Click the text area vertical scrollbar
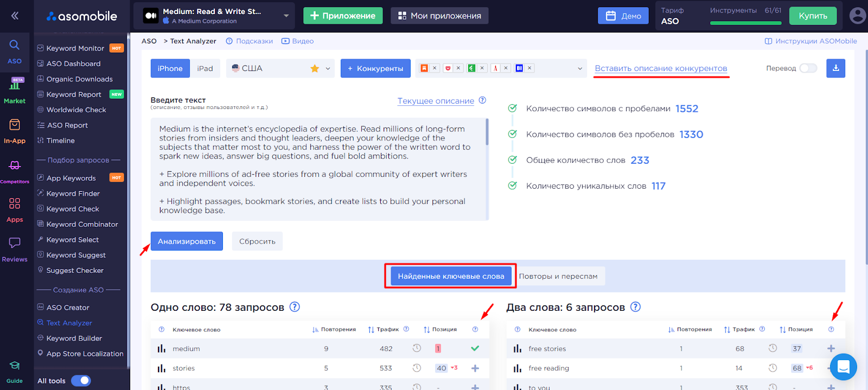 click(487, 132)
